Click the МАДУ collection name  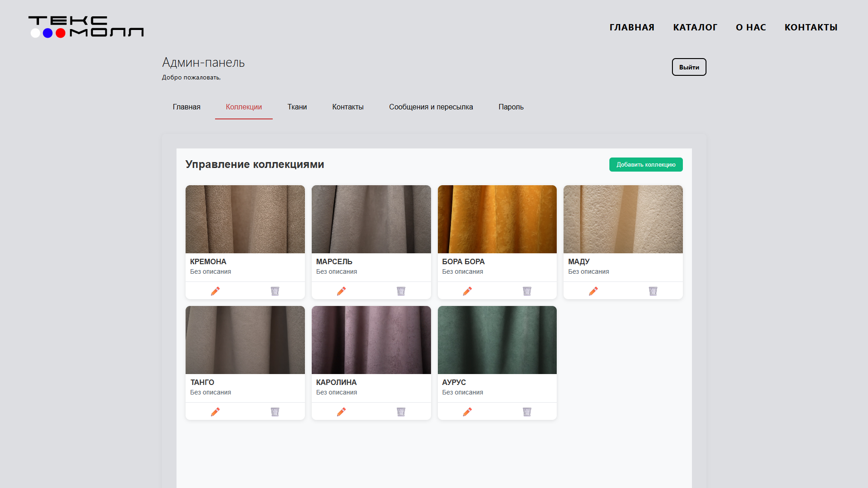[x=579, y=261]
